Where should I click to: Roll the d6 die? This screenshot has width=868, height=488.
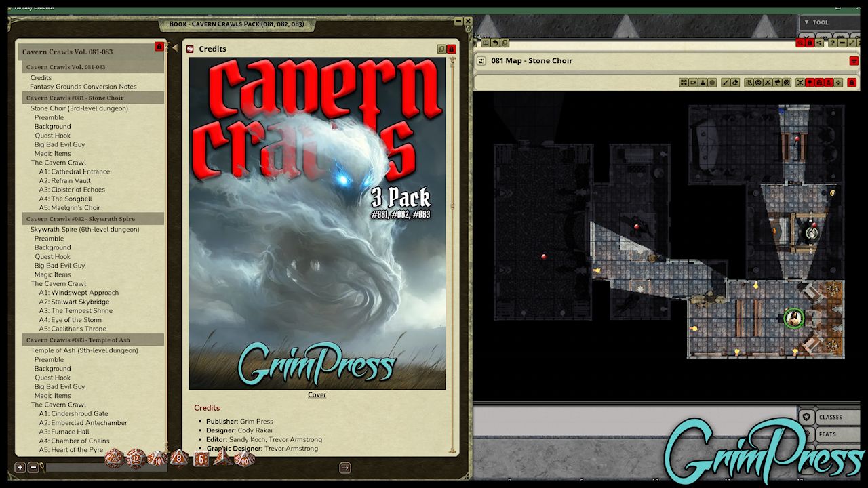pos(201,459)
